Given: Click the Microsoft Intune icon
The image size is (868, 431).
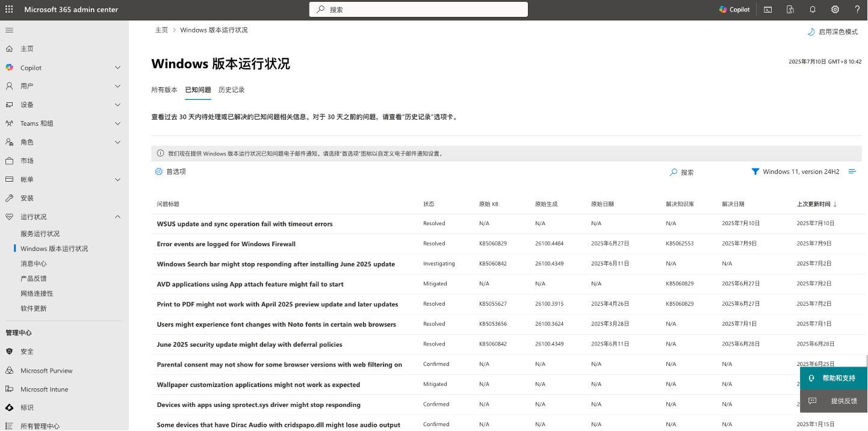Looking at the screenshot, I should (9, 389).
